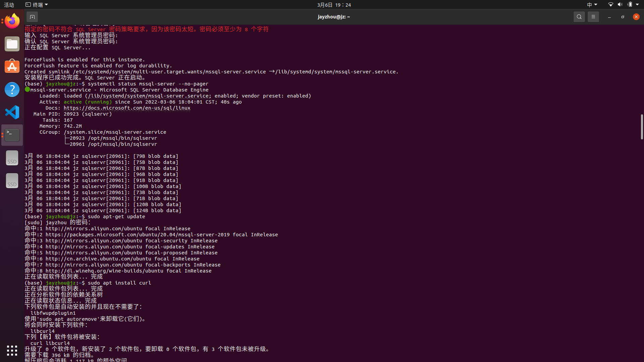Screen dimensions: 644x362
Task: Click the volume icon in top bar
Action: pyautogui.click(x=620, y=4)
